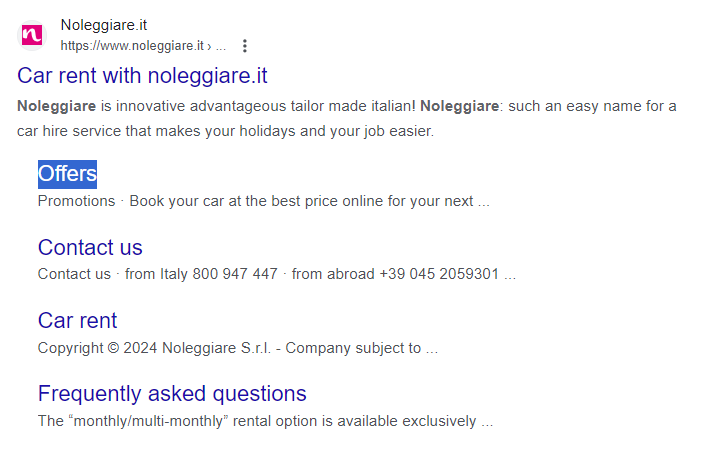The height and width of the screenshot is (453, 707).
Task: Click the breadcrumb ellipsis after the URL
Action: [x=221, y=46]
